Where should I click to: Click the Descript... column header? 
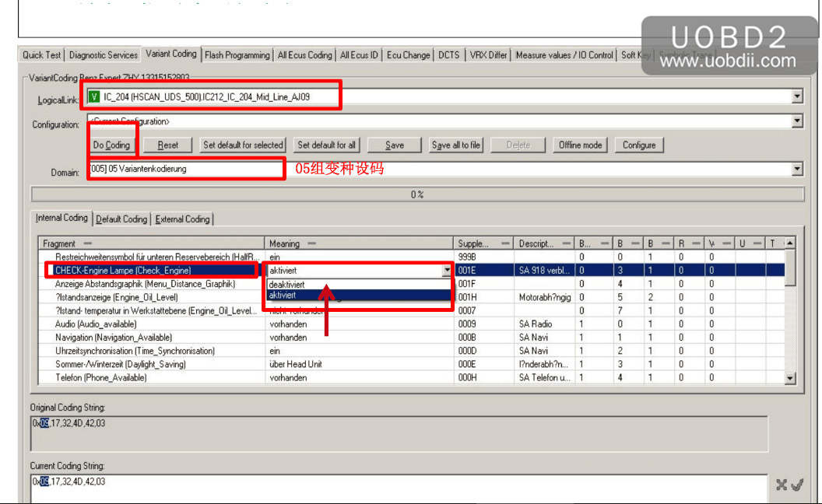click(544, 243)
